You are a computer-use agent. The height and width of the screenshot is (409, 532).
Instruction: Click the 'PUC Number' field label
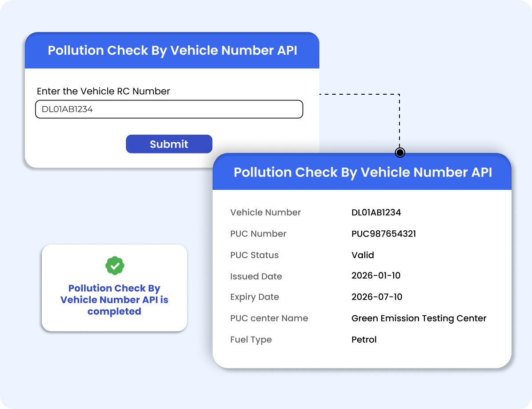coord(258,234)
